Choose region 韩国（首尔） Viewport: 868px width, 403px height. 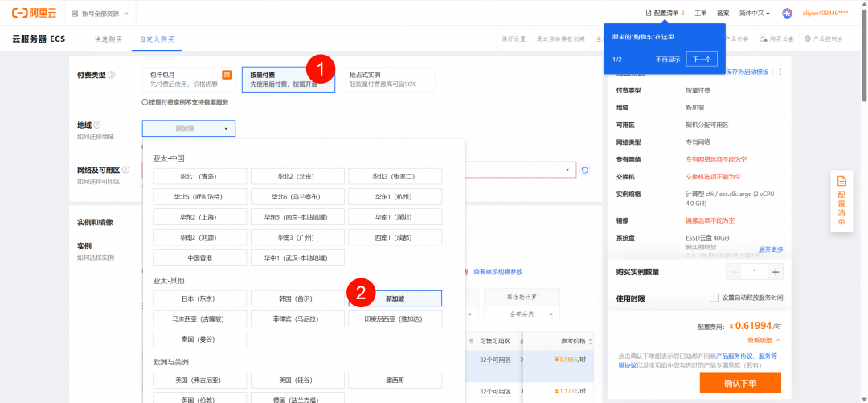pos(297,298)
